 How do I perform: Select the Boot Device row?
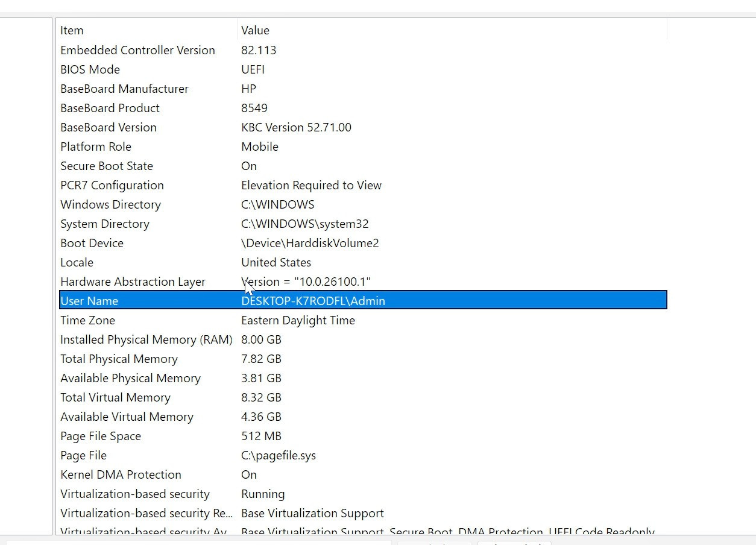click(x=363, y=243)
